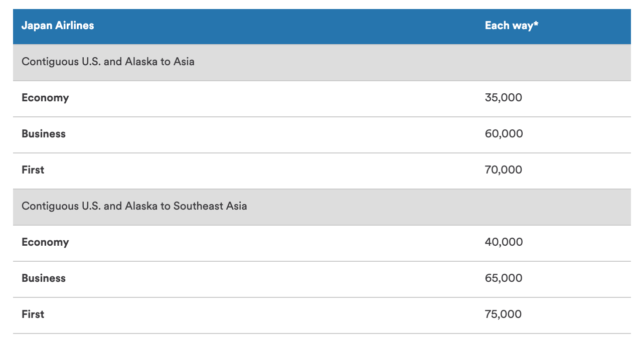Select the Contiguous U.S. and Alaska to Asia heading

[108, 62]
